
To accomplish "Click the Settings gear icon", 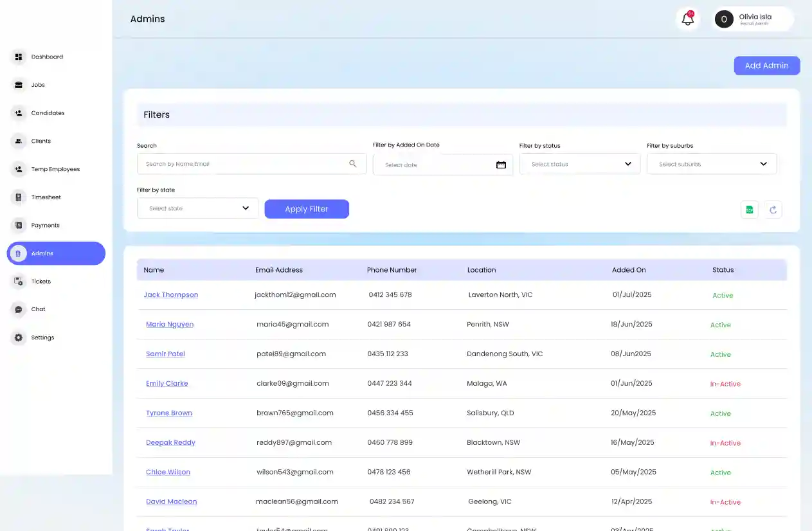I will click(19, 337).
